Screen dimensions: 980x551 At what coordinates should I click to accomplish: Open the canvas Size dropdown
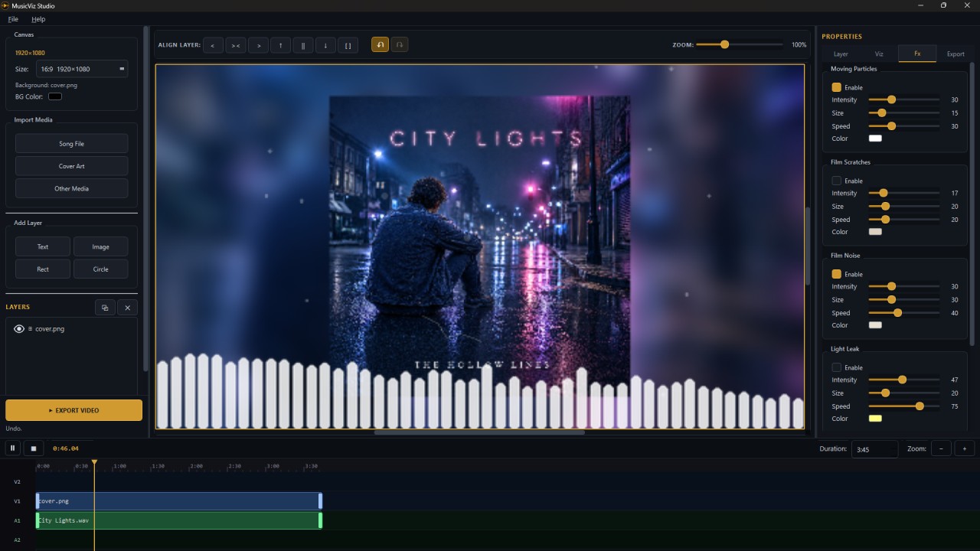point(82,69)
